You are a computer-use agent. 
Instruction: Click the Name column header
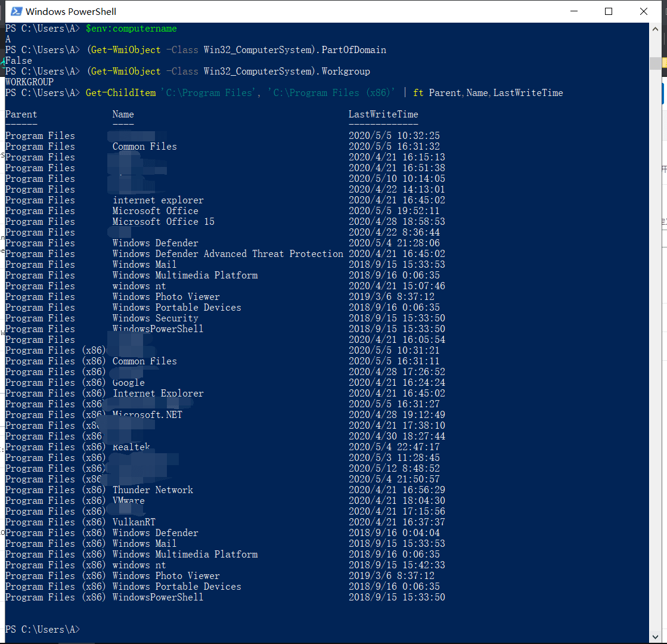tap(123, 114)
